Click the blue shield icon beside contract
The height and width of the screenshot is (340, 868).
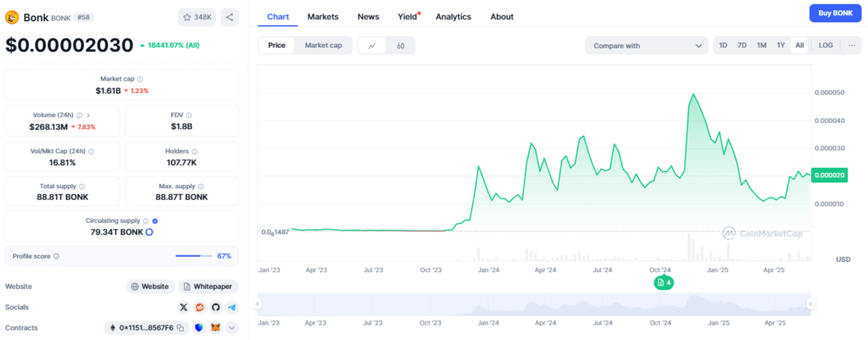[200, 328]
